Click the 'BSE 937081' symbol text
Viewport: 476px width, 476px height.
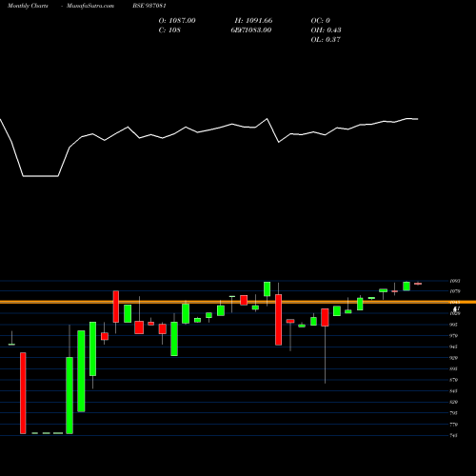(149, 6)
